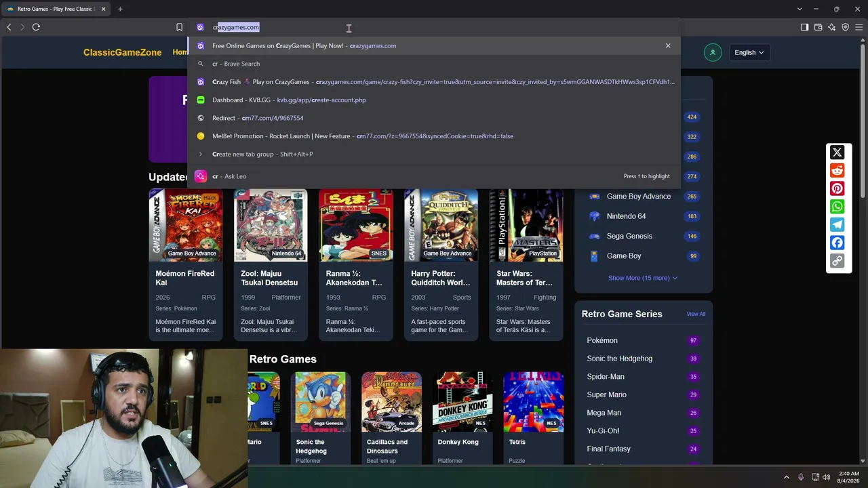868x488 pixels.
Task: Choose the 'Create new tab group' suggestion
Action: coord(434,154)
